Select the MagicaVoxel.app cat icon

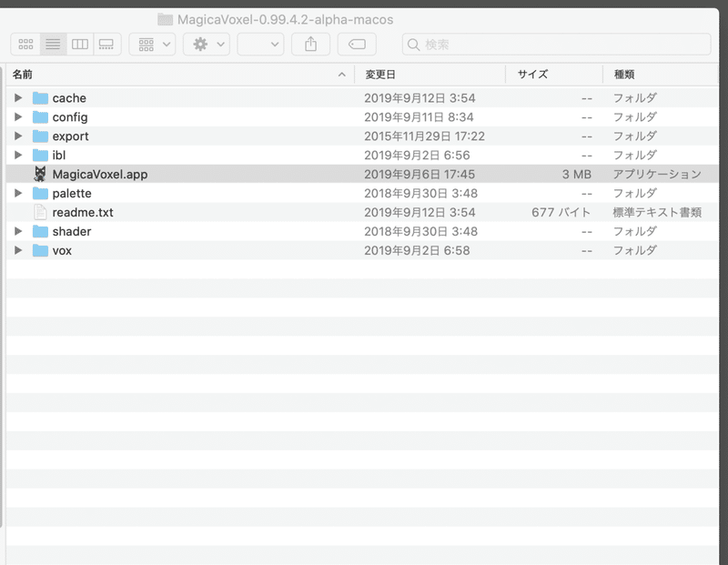40,174
